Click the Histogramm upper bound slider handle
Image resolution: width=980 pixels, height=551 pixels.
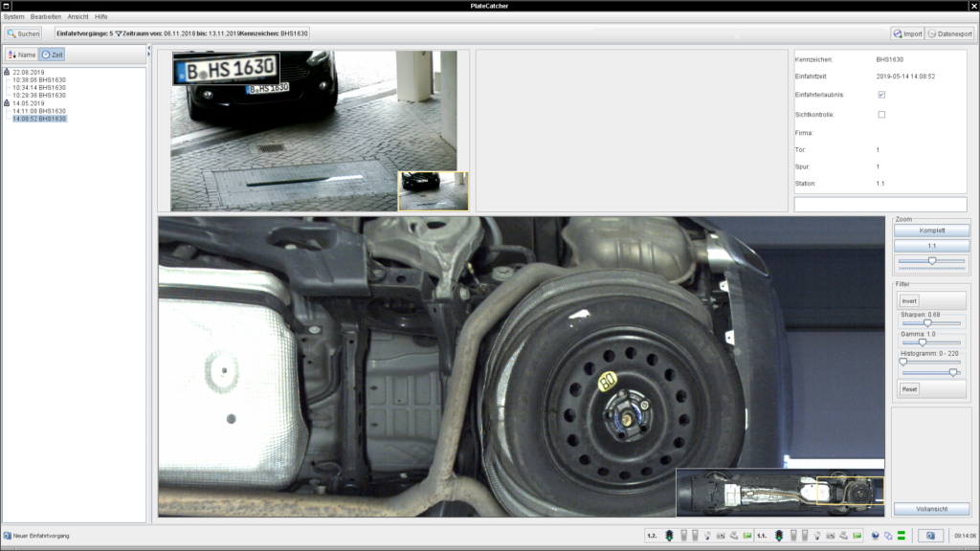[x=953, y=372]
